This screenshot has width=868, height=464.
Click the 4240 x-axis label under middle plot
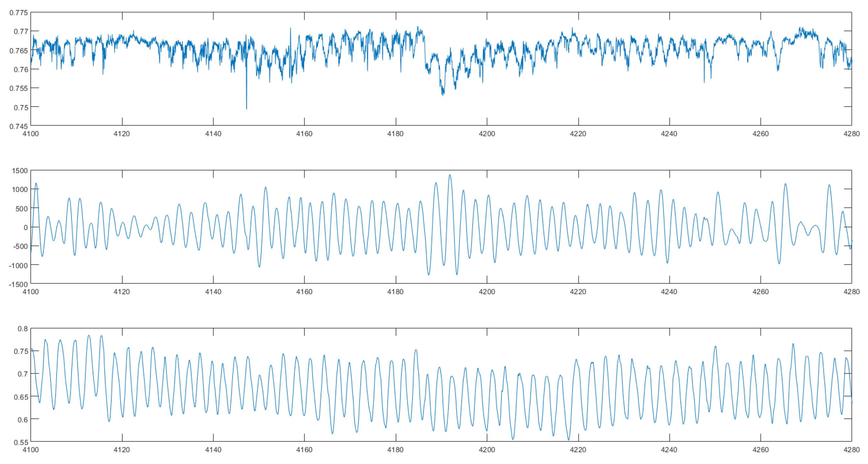(669, 292)
